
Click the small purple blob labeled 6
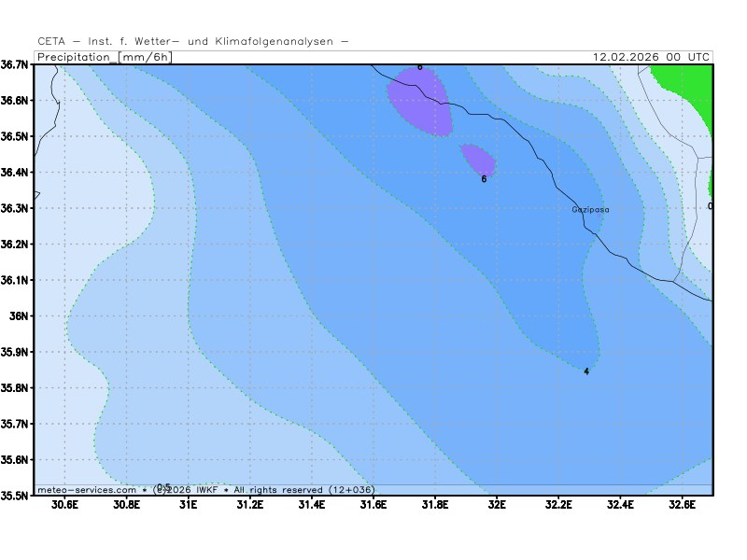tap(477, 159)
